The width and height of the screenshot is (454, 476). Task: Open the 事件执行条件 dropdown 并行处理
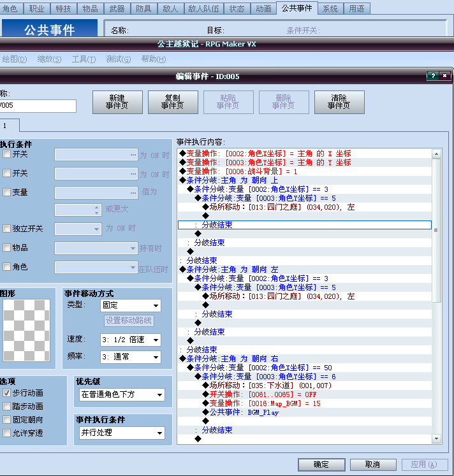click(122, 433)
